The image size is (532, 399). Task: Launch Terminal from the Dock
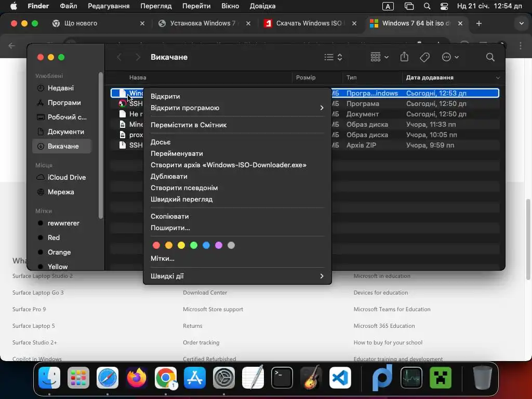[282, 378]
